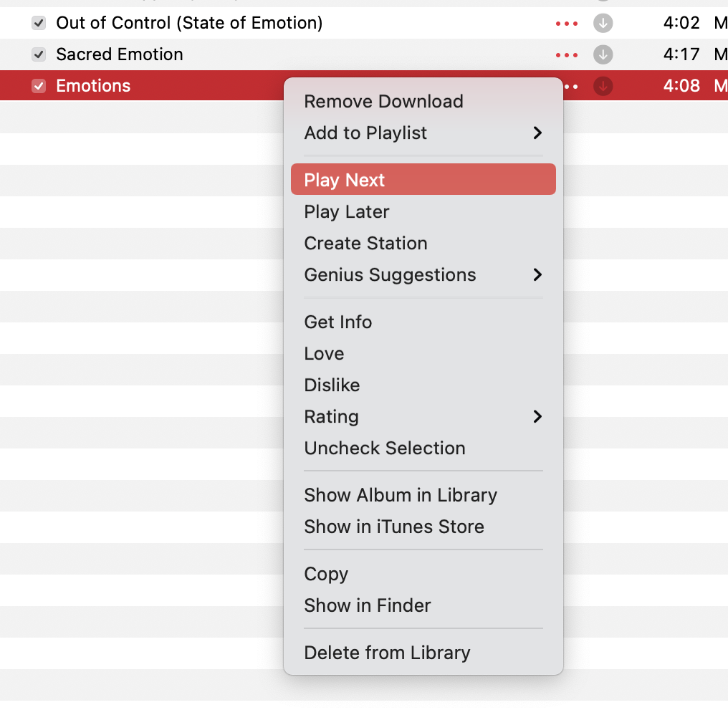This screenshot has width=728, height=715.
Task: Expand the Genius Suggestions submenu
Action: tap(423, 275)
